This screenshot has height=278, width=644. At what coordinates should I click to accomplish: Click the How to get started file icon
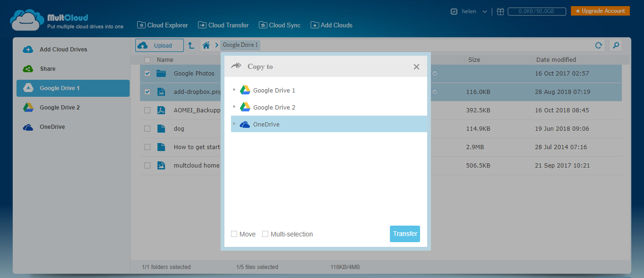pyautogui.click(x=161, y=147)
